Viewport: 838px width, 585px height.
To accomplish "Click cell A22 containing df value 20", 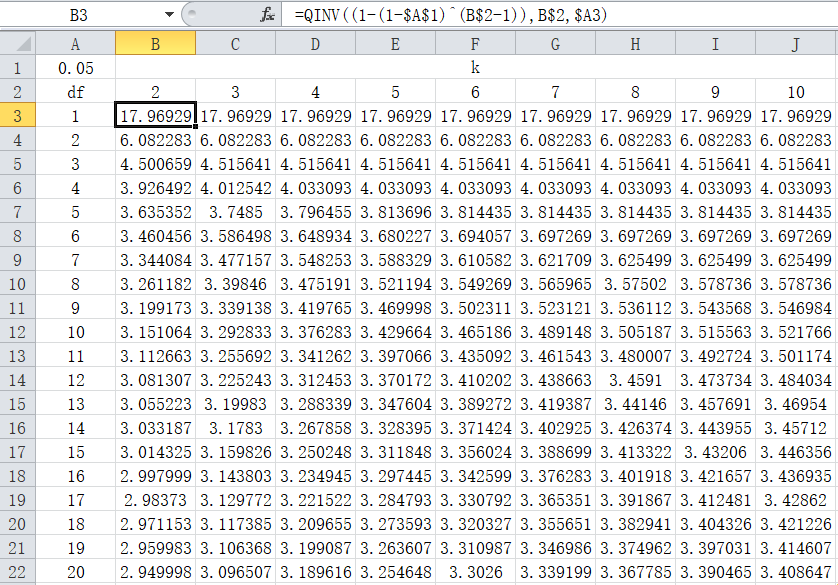I will point(75,572).
